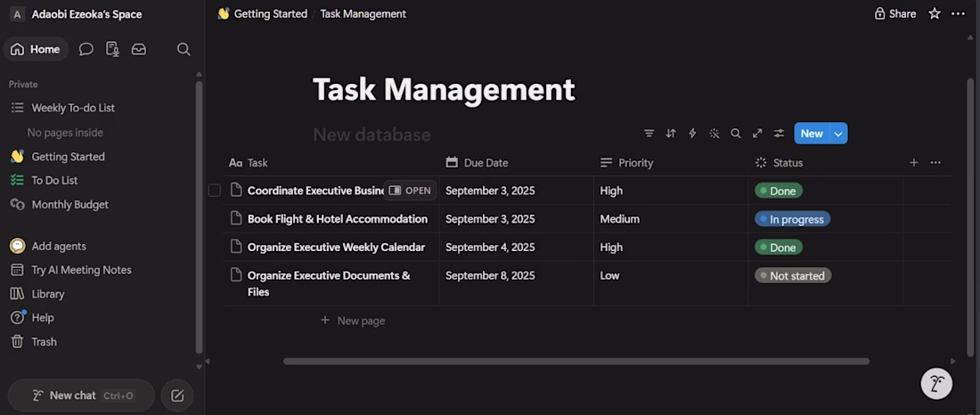Click page icon of Organize Executive Weekly Calendar

235,247
